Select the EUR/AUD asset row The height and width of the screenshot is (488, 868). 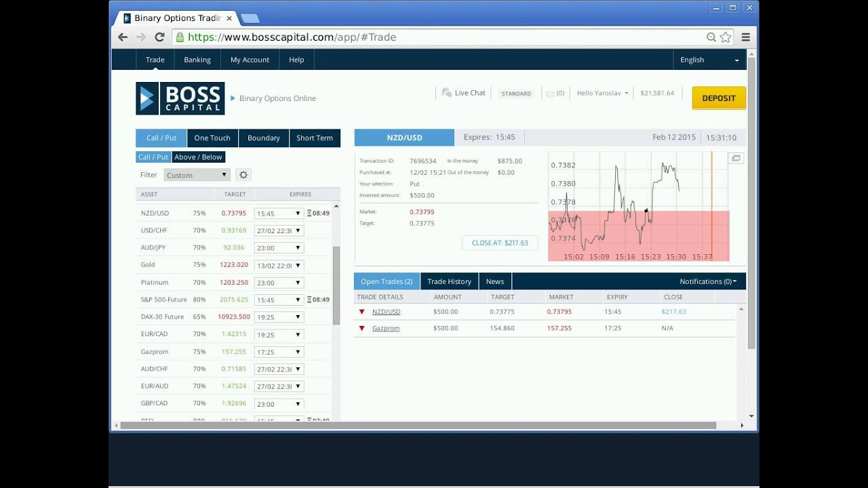tap(234, 386)
